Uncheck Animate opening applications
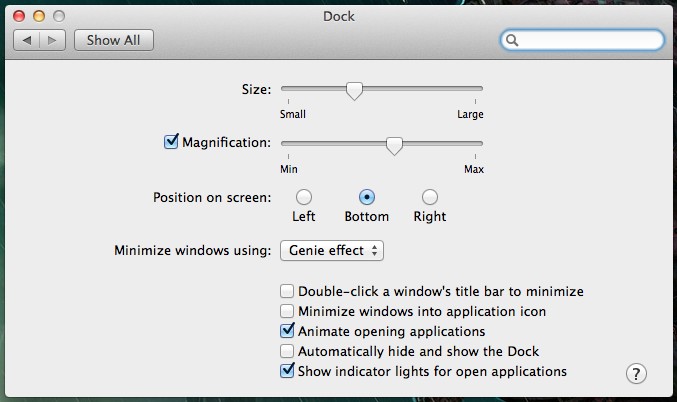The width and height of the screenshot is (677, 402). (x=287, y=331)
